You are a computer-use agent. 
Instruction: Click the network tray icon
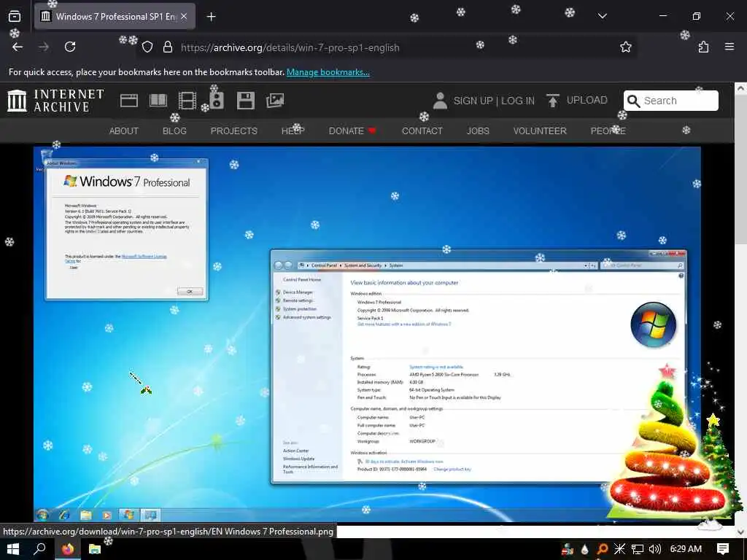point(638,549)
